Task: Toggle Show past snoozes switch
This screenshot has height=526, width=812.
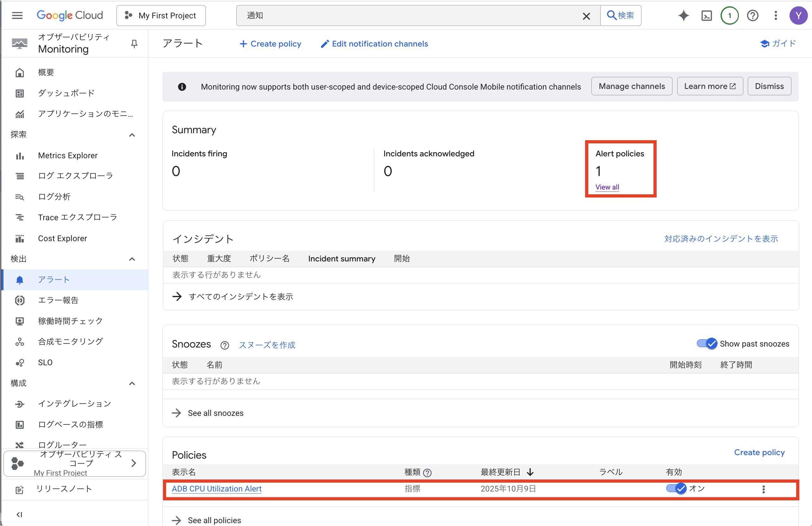Action: 707,343
